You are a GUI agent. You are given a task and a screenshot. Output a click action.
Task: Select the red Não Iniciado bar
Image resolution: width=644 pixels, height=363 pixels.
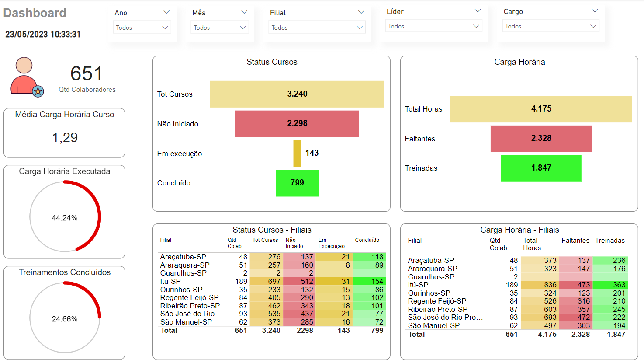(x=297, y=124)
